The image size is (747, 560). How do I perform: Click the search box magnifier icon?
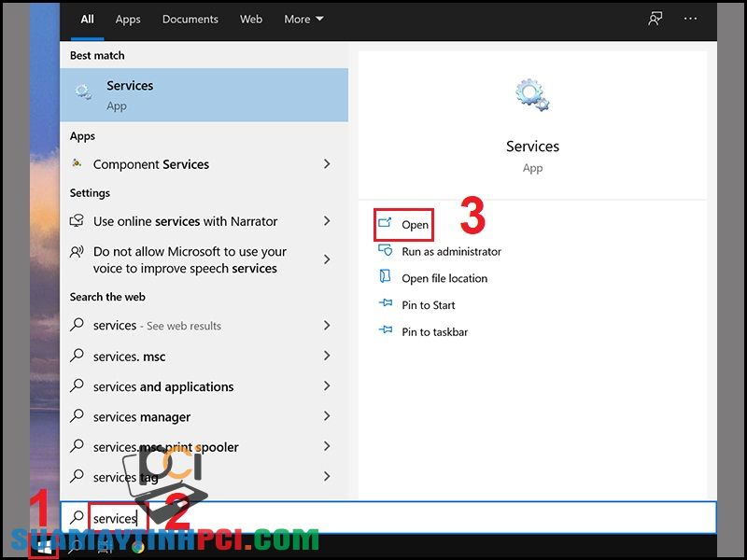(x=77, y=517)
